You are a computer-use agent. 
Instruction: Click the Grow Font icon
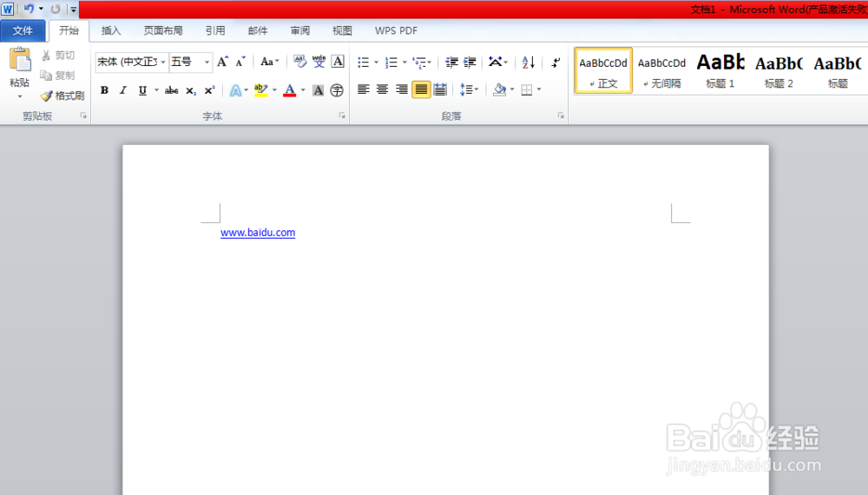coord(222,62)
